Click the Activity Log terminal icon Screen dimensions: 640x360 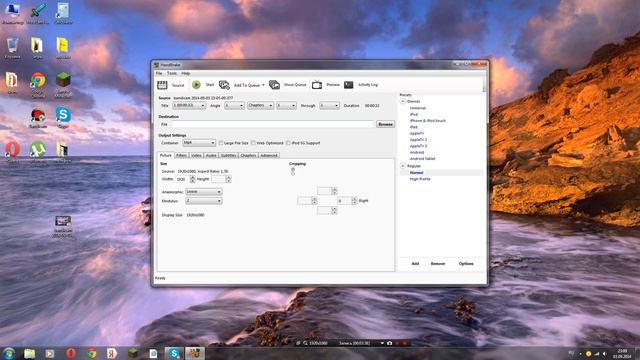click(349, 84)
